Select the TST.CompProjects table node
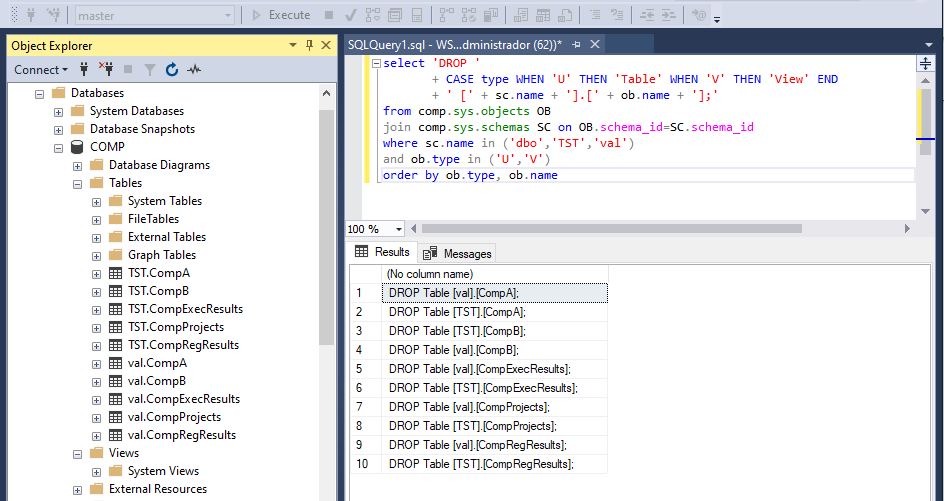Screen dimensions: 944x501 pos(175,327)
